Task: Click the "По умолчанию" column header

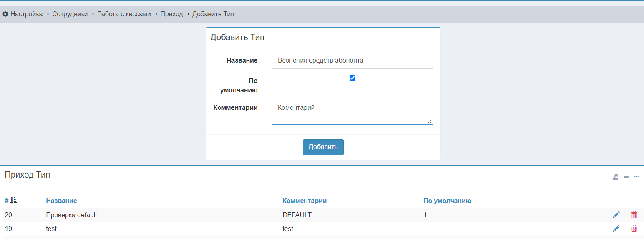Action: pyautogui.click(x=447, y=201)
